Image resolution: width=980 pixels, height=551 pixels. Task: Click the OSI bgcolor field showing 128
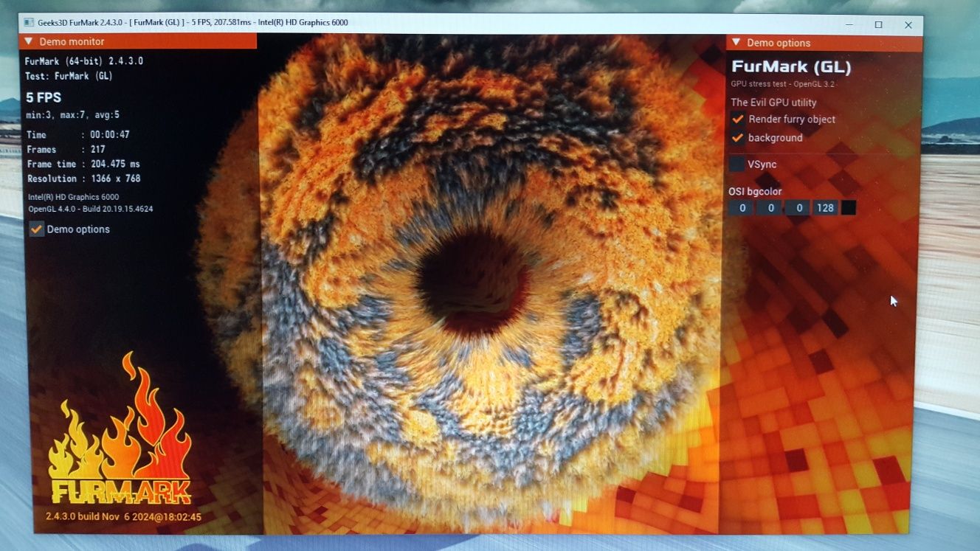coord(825,208)
